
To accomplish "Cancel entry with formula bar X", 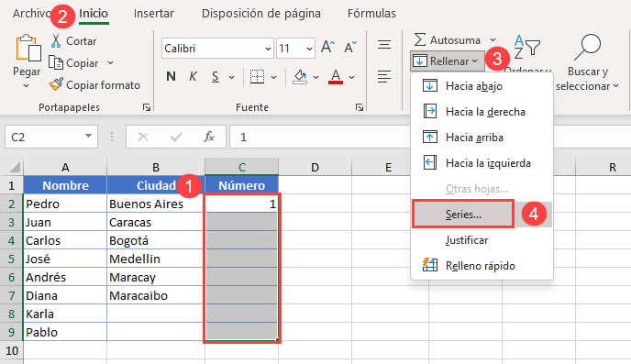I will tap(143, 138).
